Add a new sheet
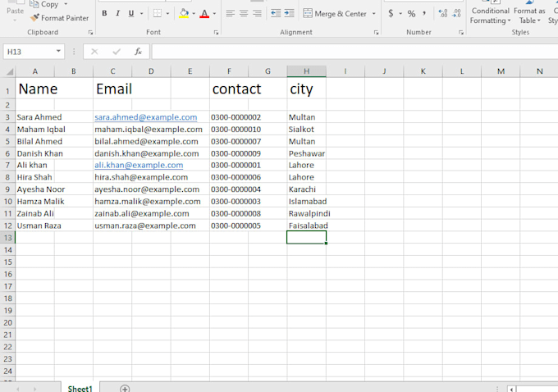Viewport: 558px width, 392px height. [x=125, y=389]
